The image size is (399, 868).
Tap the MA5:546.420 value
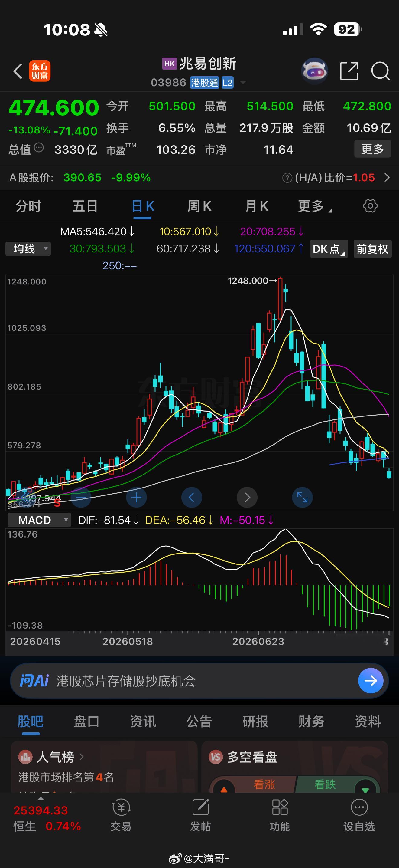click(97, 232)
